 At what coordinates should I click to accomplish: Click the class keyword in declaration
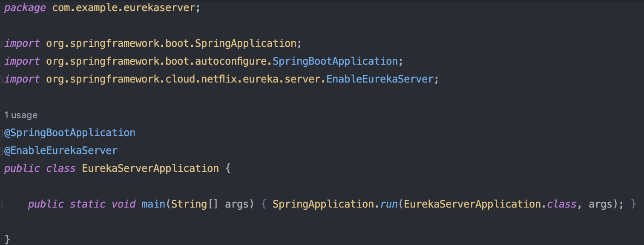61,168
